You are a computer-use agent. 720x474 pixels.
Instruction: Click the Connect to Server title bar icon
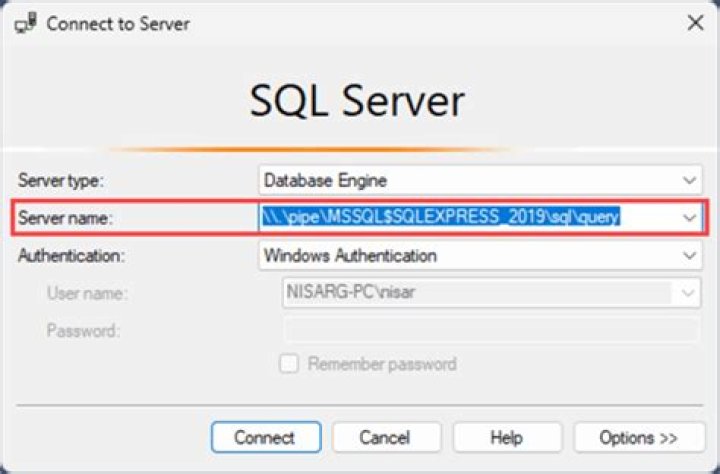point(25,23)
